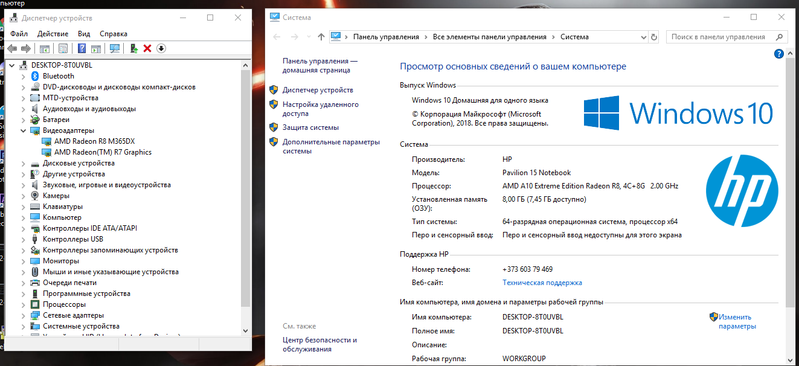This screenshot has height=366, width=799.
Task: Select the Системные устройства row
Action: tap(81, 326)
